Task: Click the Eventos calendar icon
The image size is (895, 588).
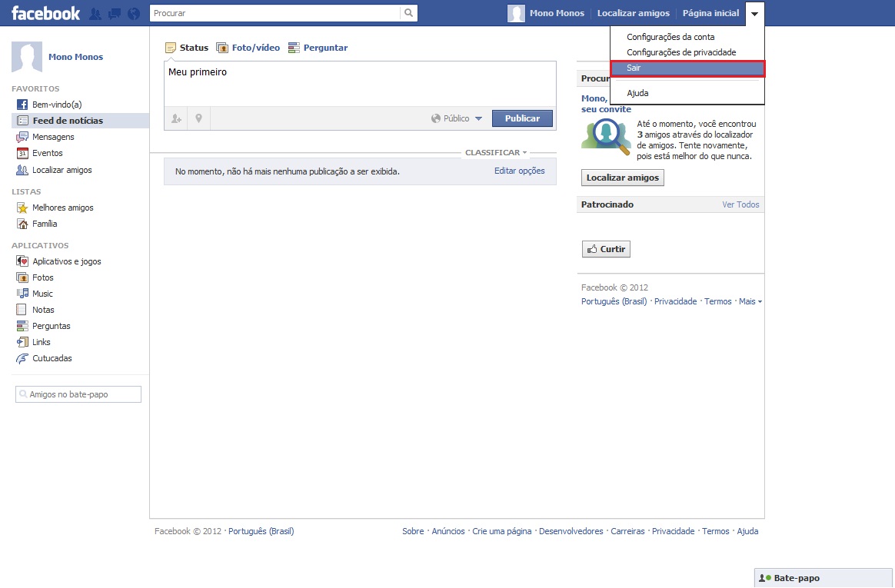Action: (x=22, y=153)
